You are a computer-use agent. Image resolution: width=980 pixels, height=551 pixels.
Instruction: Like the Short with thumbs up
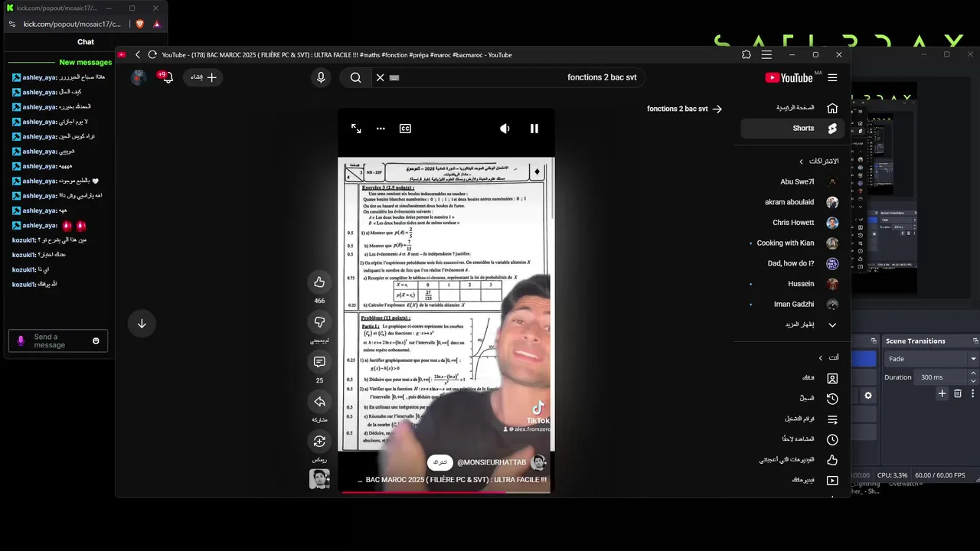pos(319,282)
